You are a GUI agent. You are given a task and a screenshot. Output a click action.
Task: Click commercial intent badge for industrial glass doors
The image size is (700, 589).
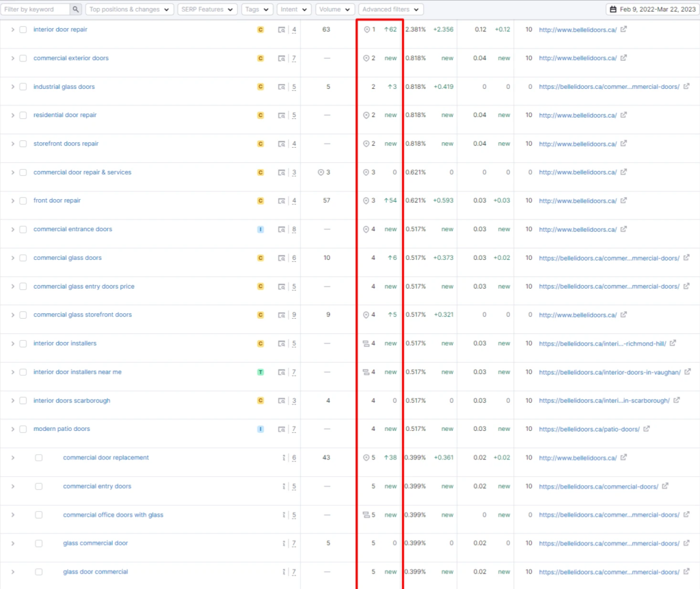click(x=260, y=87)
